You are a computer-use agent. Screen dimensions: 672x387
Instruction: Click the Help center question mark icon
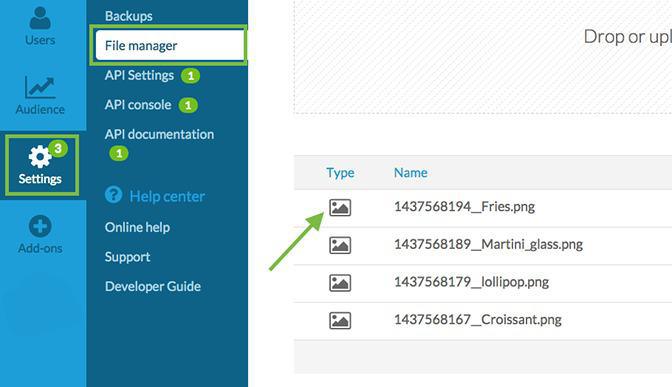(x=114, y=195)
